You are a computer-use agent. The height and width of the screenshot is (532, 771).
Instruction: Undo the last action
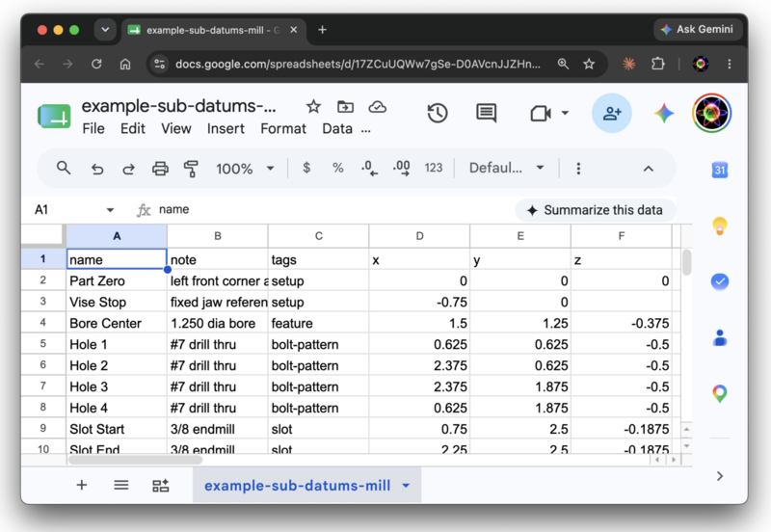click(x=97, y=169)
